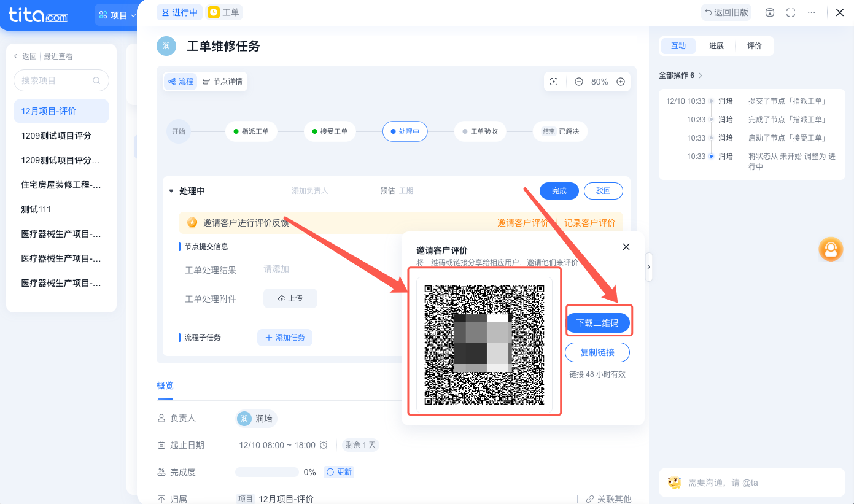
Task: Click the 上传 attachment button
Action: (x=290, y=298)
